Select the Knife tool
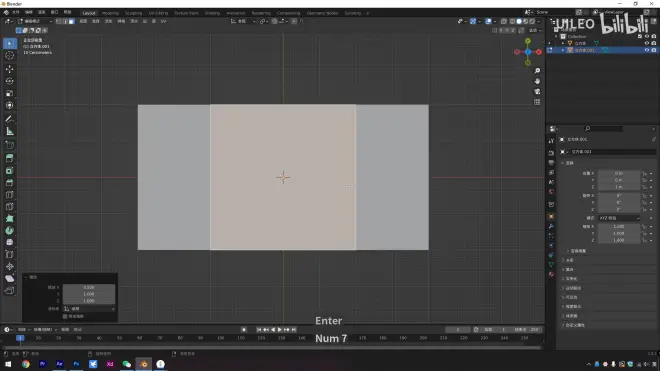Viewport: 660px width, 371px height. [10, 206]
